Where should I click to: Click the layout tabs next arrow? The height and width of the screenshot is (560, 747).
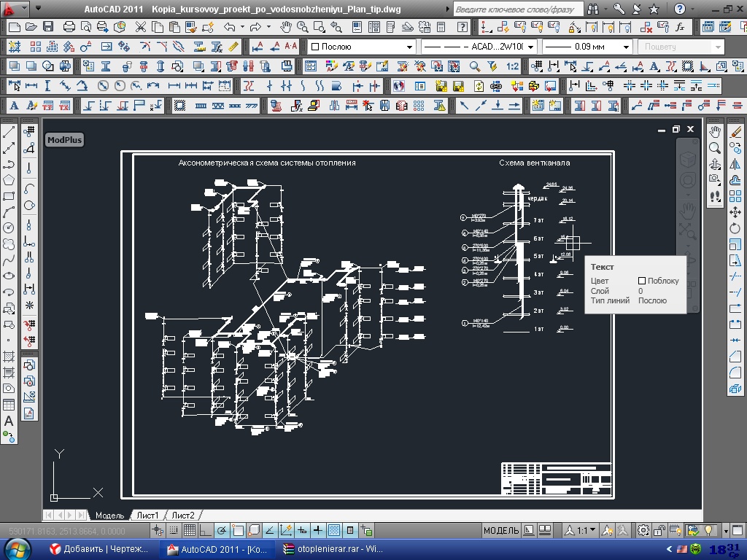[x=70, y=515]
